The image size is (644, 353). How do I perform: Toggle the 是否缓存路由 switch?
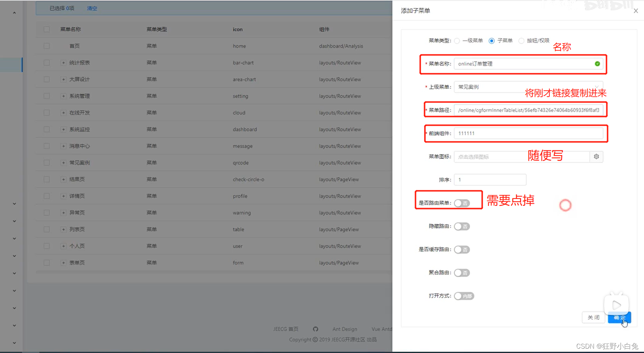pos(462,250)
